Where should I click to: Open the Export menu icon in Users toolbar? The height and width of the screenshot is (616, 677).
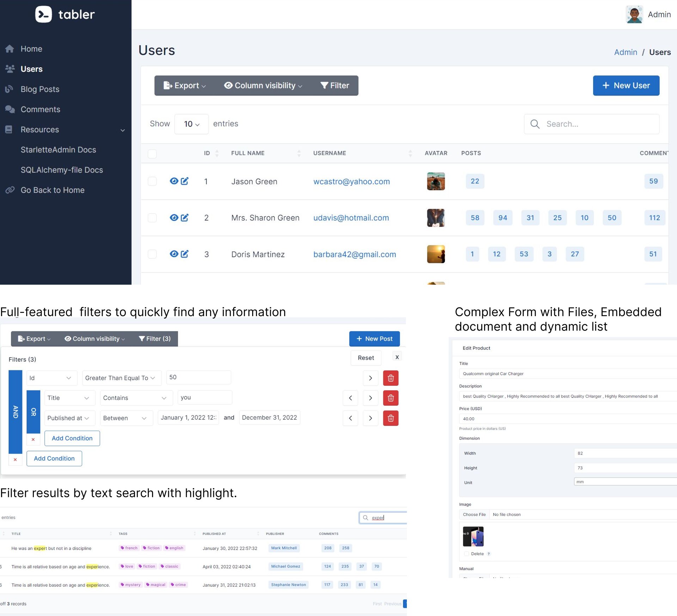(167, 85)
